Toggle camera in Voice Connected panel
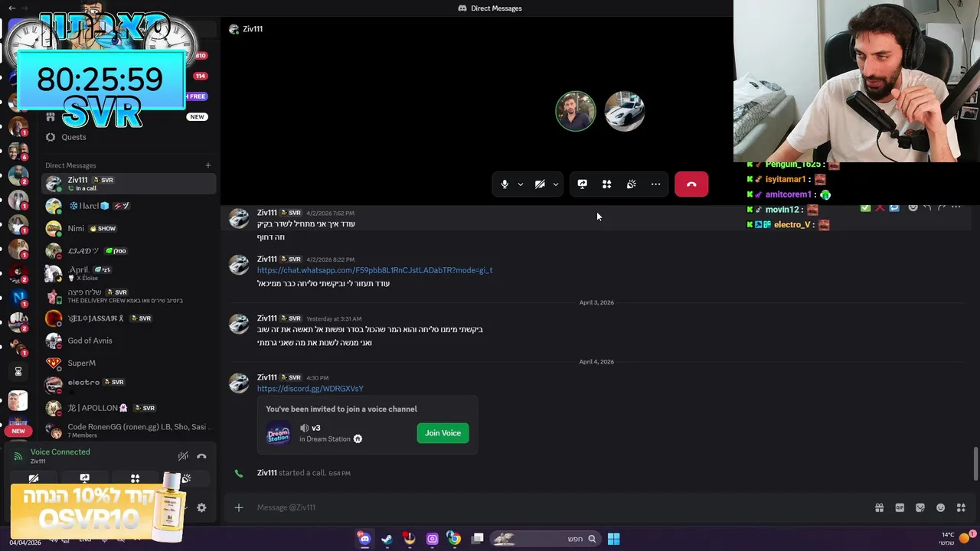Image resolution: width=980 pixels, height=551 pixels. (34, 478)
